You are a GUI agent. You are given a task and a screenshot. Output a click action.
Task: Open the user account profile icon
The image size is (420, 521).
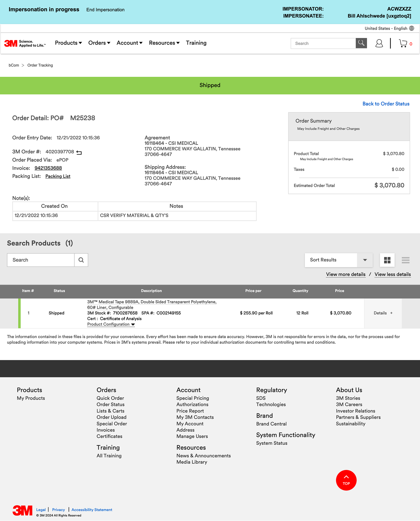pos(379,43)
